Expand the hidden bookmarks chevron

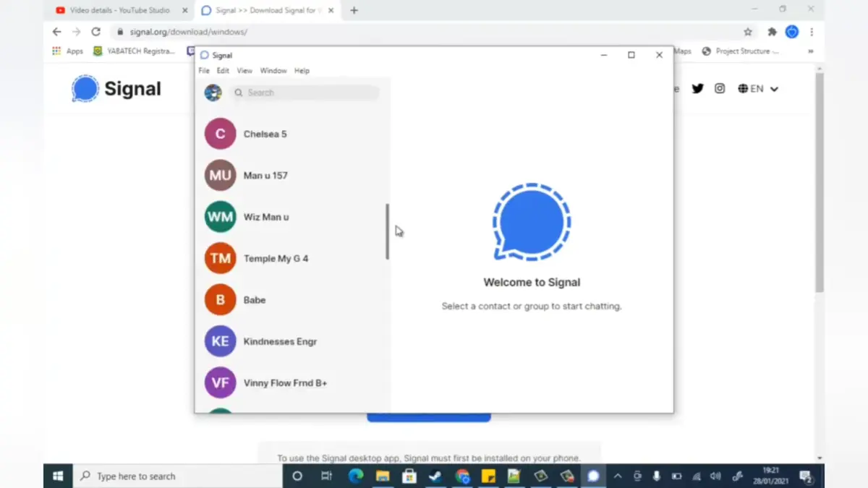(x=810, y=51)
